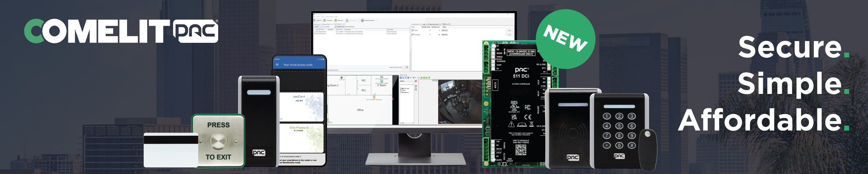Select the Hardware Board tab
868x174 pixels.
[435, 24]
